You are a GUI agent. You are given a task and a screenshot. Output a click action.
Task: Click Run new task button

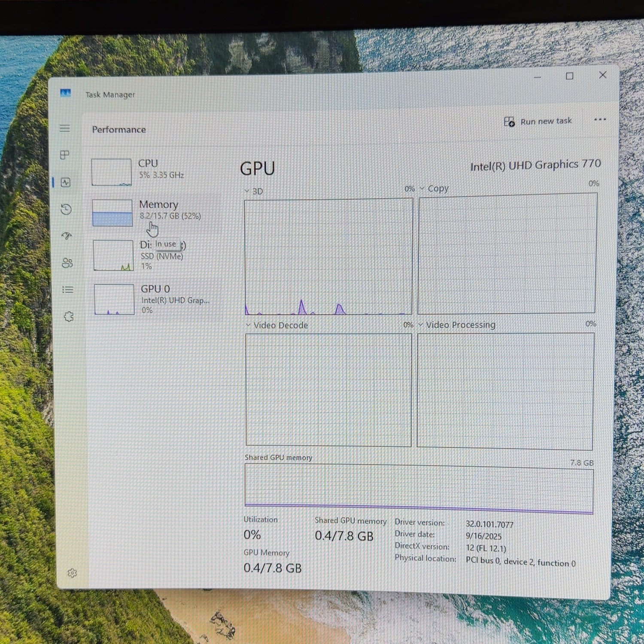[x=538, y=122]
